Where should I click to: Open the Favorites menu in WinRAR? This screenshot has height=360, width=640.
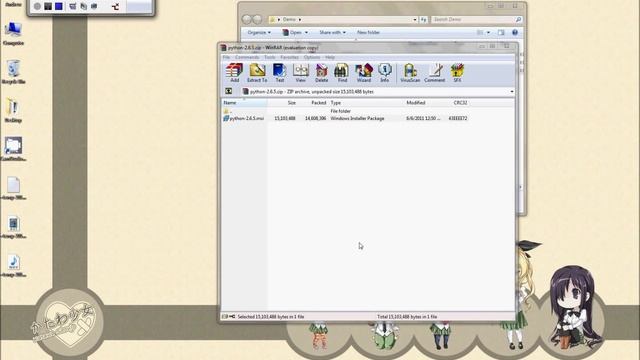(289, 58)
